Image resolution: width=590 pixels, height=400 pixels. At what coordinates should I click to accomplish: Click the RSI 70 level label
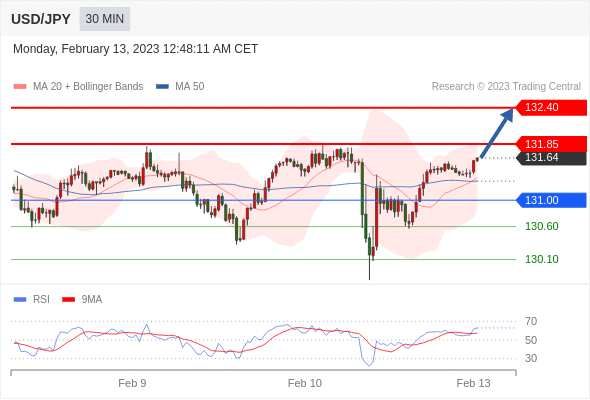531,321
